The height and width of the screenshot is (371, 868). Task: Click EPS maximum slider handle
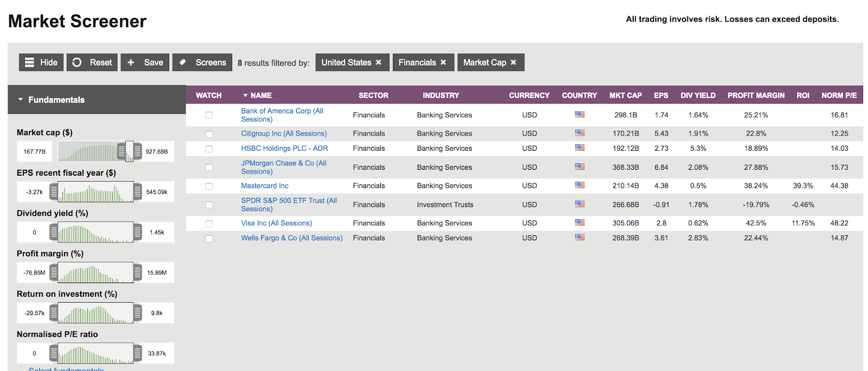coord(138,191)
